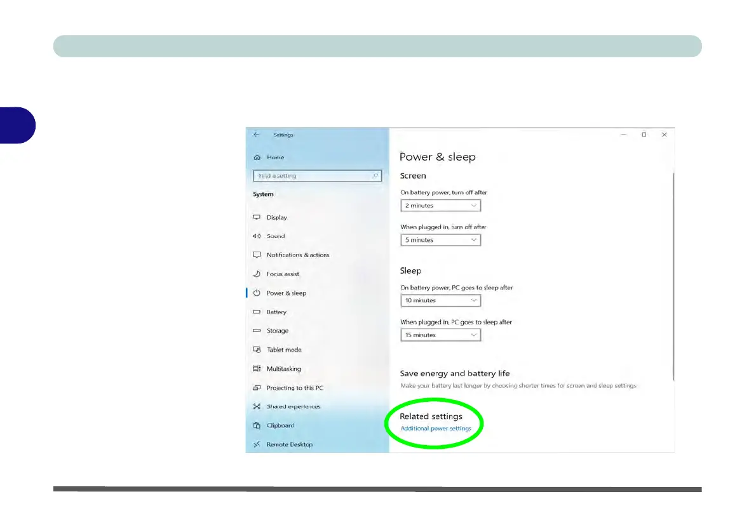
Task: Open Home via the house icon
Action: [257, 157]
